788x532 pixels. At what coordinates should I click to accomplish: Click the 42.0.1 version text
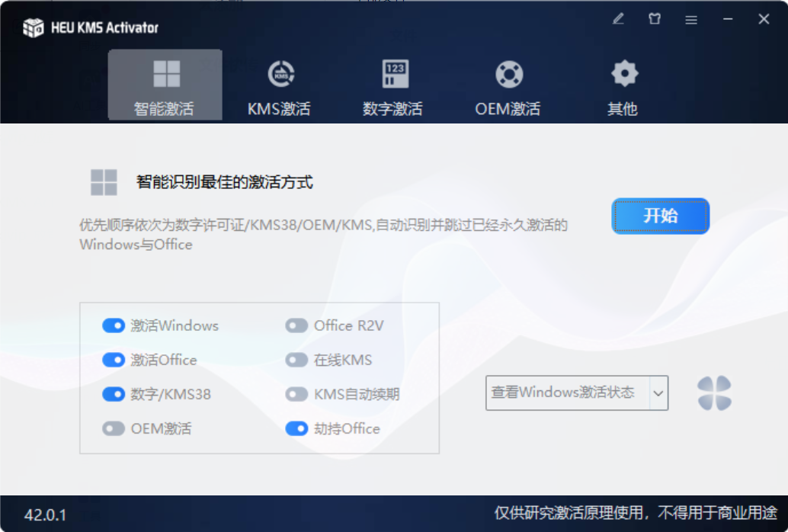click(46, 516)
